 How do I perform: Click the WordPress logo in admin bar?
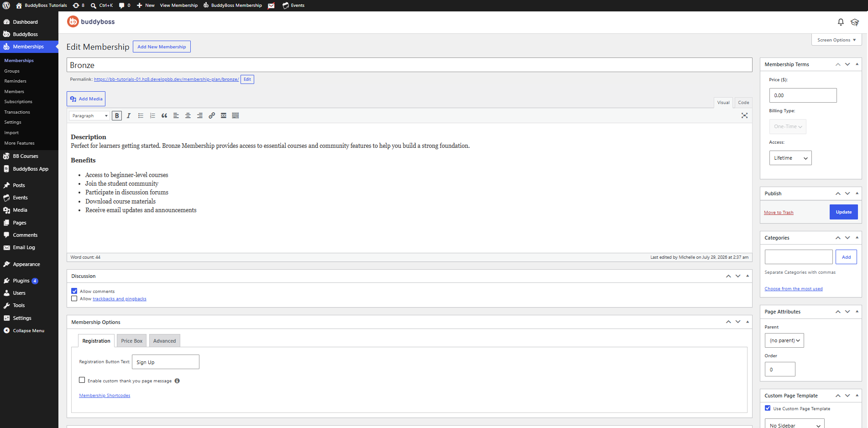point(6,5)
